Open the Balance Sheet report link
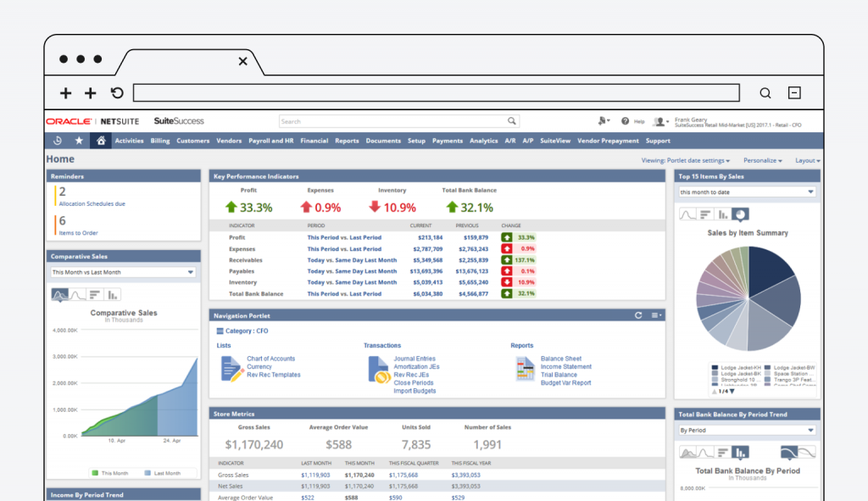The width and height of the screenshot is (868, 501). (560, 359)
